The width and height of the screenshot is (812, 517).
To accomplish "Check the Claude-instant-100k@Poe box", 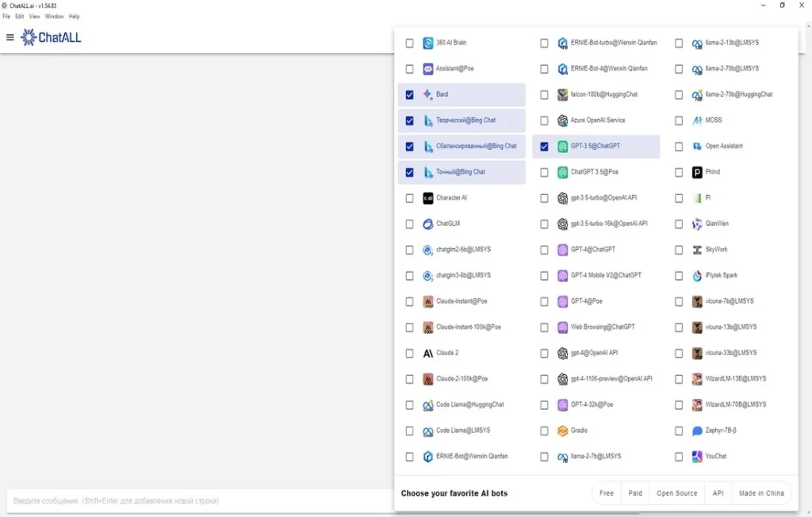I will point(410,327).
